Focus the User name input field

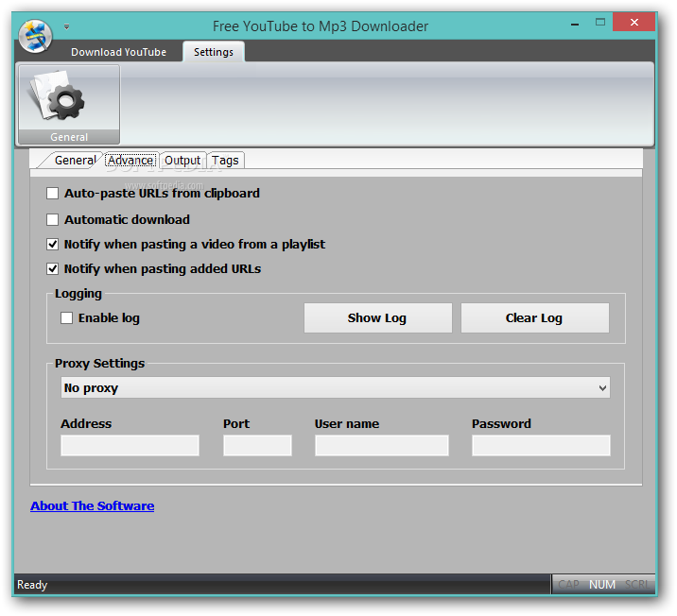pyautogui.click(x=382, y=445)
